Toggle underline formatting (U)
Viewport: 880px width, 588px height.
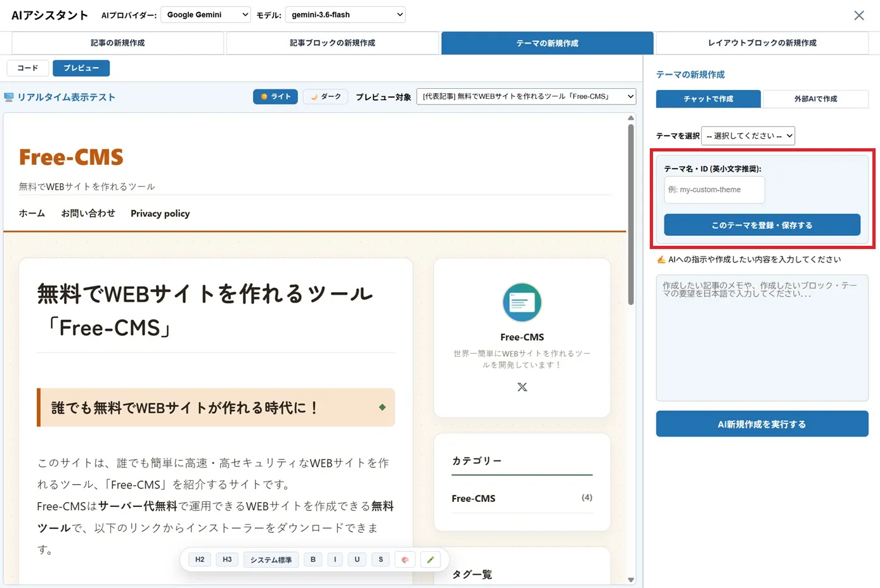pos(357,559)
